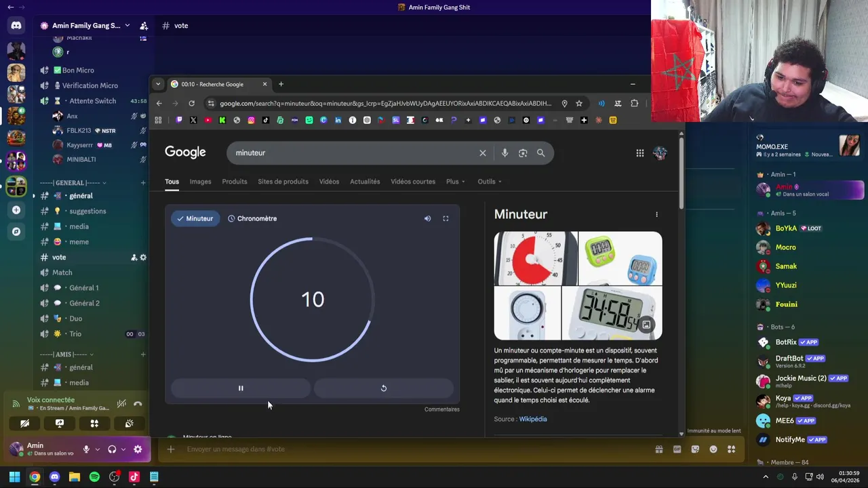Open the Discord activities launcher button

tap(94, 424)
